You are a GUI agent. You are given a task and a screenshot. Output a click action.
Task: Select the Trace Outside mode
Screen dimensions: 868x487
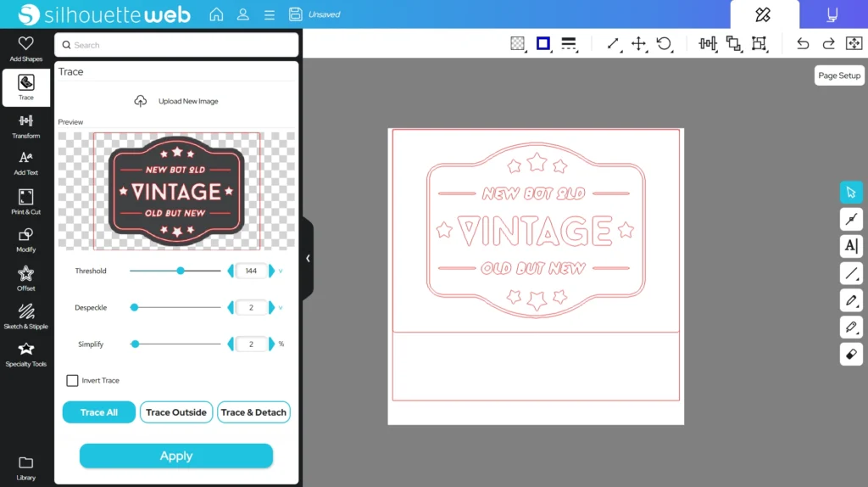pyautogui.click(x=176, y=412)
